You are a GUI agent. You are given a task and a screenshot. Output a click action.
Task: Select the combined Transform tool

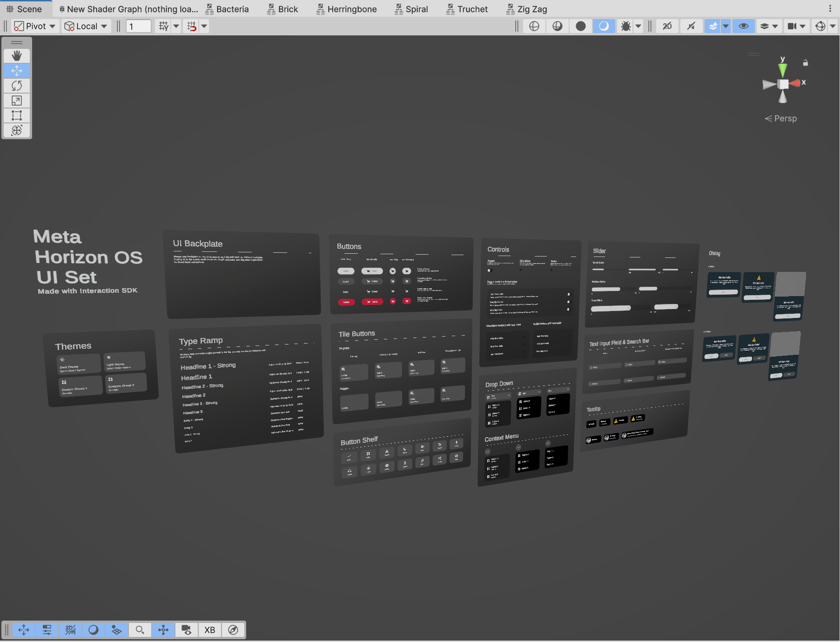pyautogui.click(x=17, y=130)
